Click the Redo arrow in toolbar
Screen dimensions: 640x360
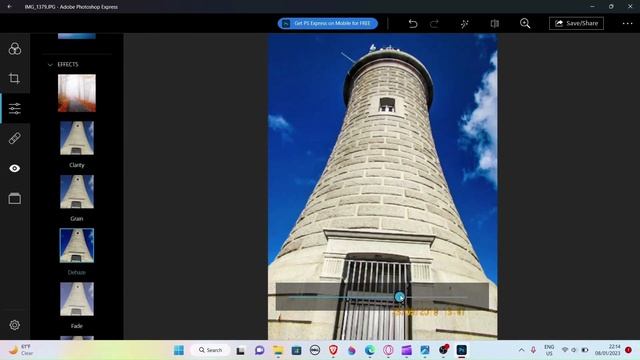[434, 23]
